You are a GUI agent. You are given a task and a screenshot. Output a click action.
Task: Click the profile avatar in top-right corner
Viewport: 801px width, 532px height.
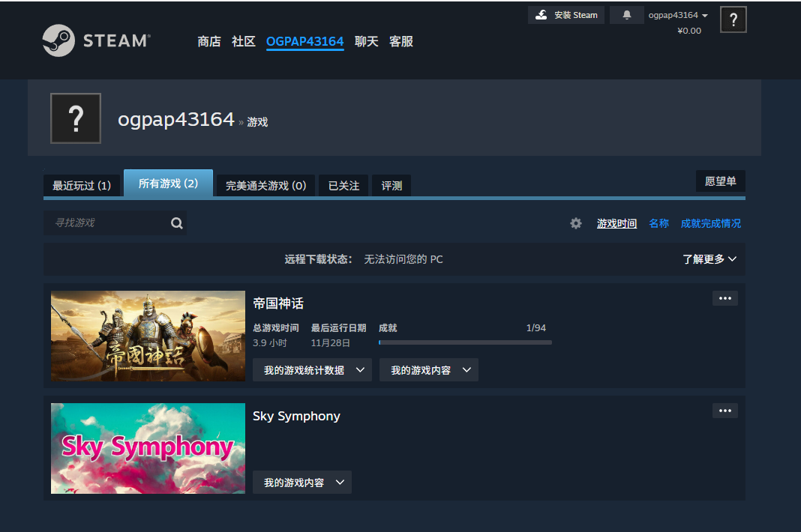[x=733, y=20]
